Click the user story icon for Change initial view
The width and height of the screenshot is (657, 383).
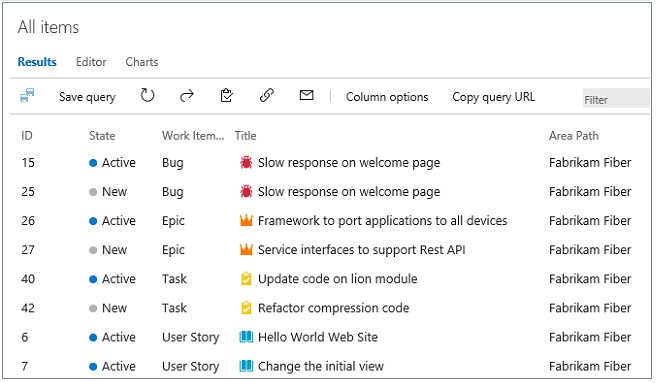(246, 366)
